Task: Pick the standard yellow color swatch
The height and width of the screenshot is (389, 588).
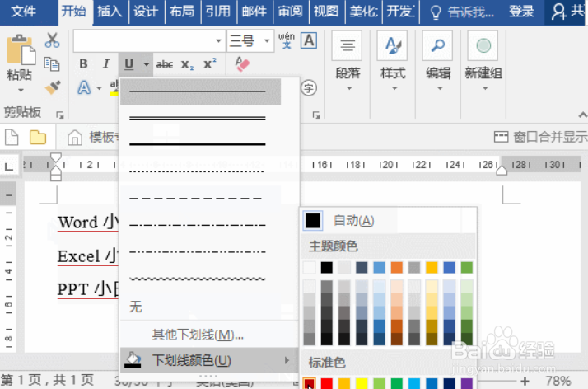Action: (x=362, y=383)
